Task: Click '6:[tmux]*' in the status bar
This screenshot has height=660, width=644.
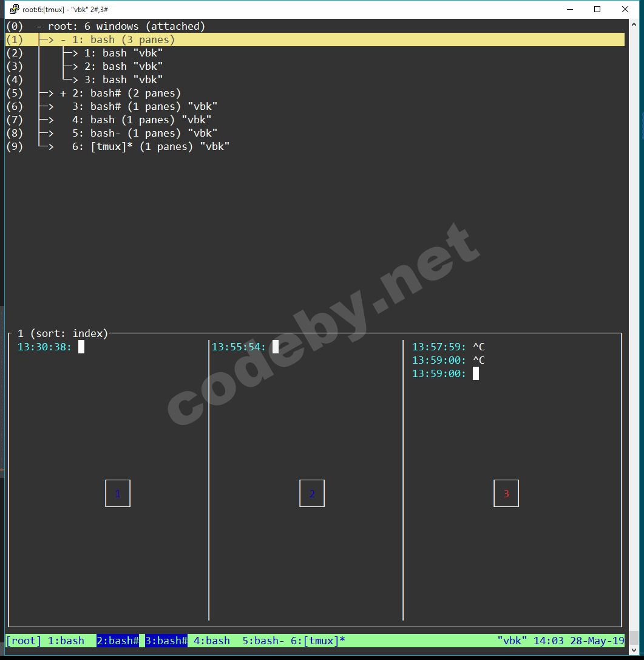Action: coord(318,641)
